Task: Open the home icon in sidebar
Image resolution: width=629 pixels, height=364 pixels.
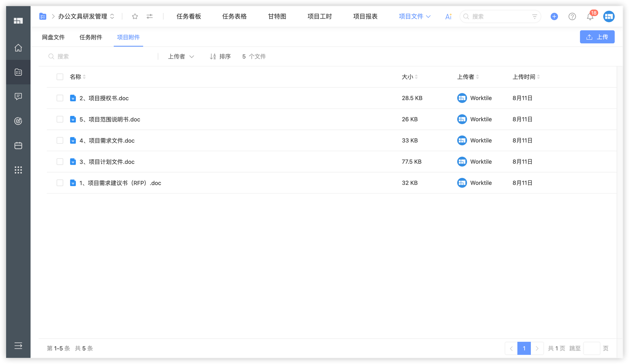Action: tap(18, 48)
